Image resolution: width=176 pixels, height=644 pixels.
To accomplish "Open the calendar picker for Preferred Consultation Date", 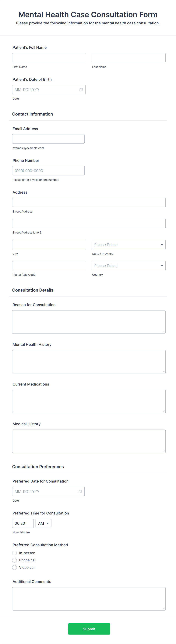I will click(80, 491).
